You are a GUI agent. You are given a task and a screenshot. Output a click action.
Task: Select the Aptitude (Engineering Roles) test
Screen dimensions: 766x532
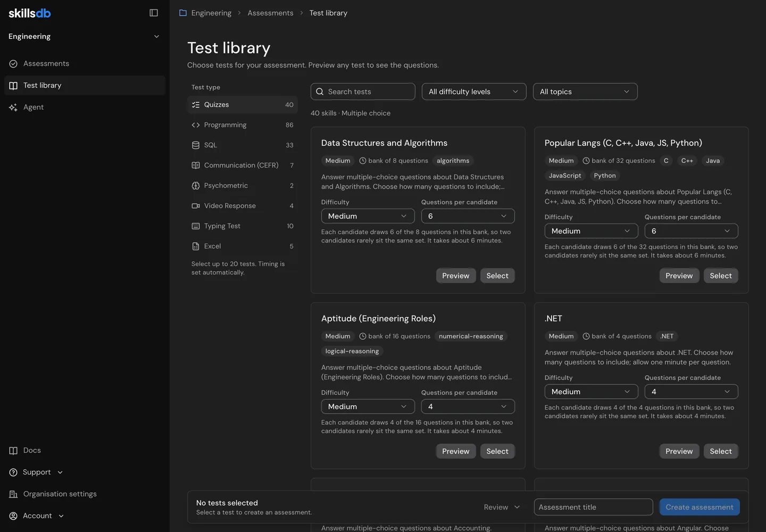(x=497, y=451)
